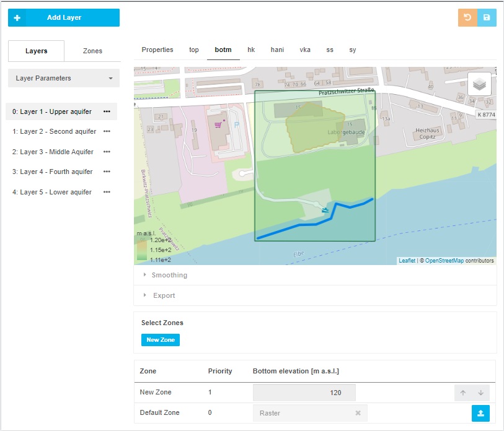Open the Layer Parameters dropdown
Viewport: 504px width, 431px height.
click(x=64, y=78)
